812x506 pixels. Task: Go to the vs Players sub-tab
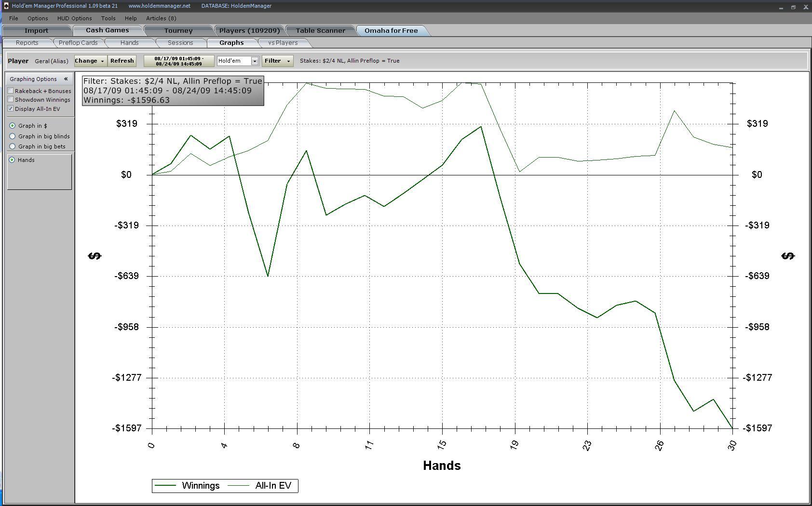[283, 43]
